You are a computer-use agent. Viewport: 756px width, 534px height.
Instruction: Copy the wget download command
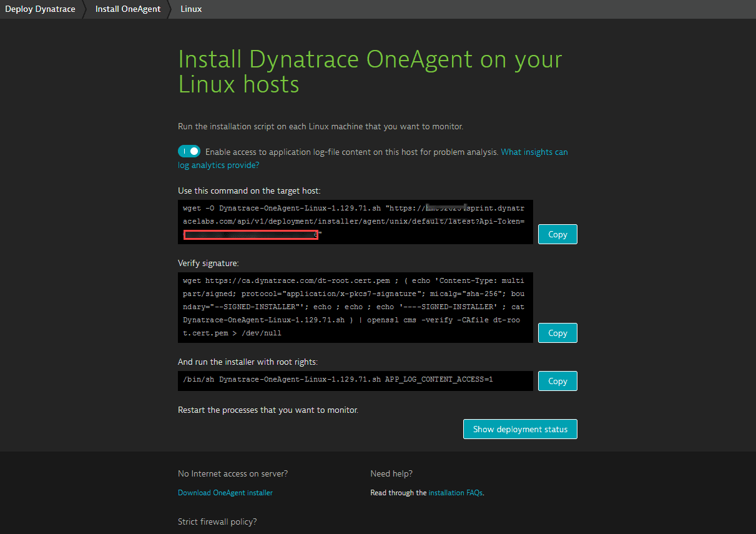(x=557, y=234)
